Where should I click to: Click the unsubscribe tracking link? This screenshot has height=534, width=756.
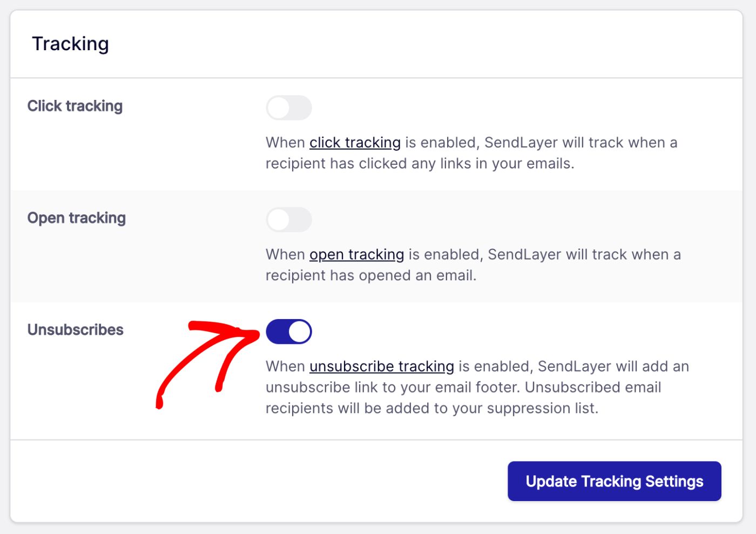[381, 366]
